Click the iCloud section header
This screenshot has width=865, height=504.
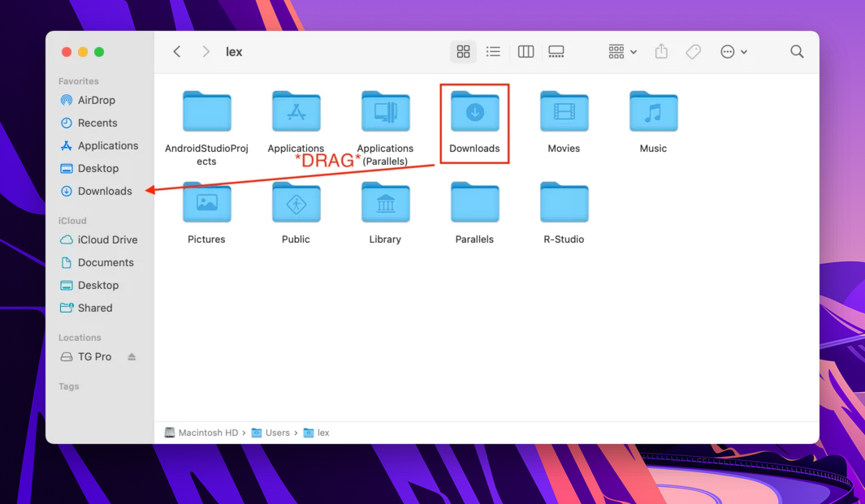click(x=72, y=221)
